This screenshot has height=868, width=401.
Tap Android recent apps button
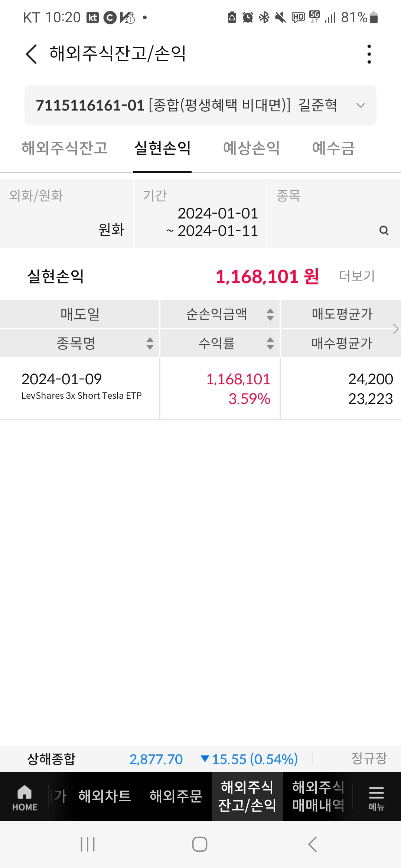88,844
